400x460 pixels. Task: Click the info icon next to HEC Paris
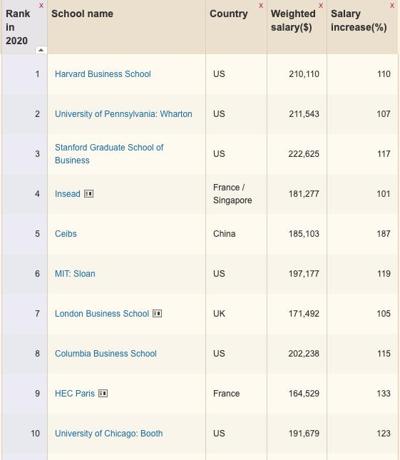(103, 393)
